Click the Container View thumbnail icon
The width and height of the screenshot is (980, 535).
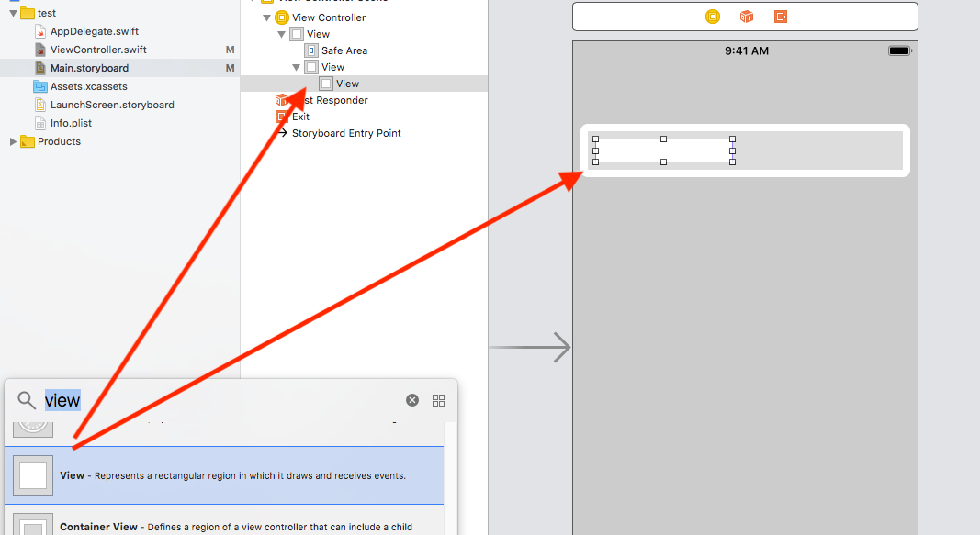[33, 524]
